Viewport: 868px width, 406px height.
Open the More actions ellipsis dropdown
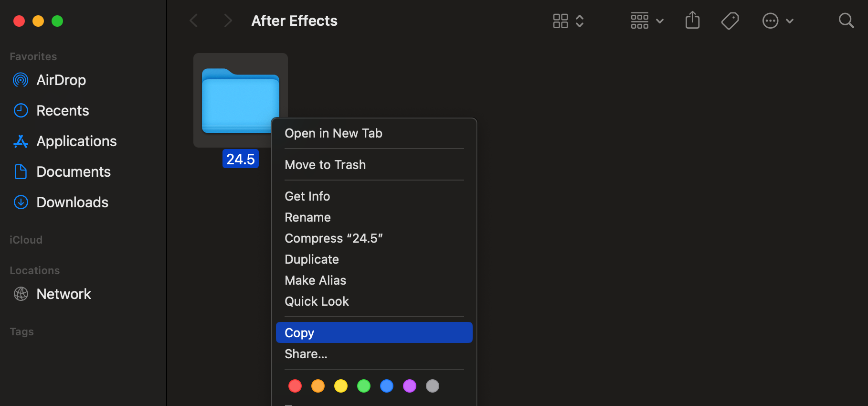tap(778, 21)
